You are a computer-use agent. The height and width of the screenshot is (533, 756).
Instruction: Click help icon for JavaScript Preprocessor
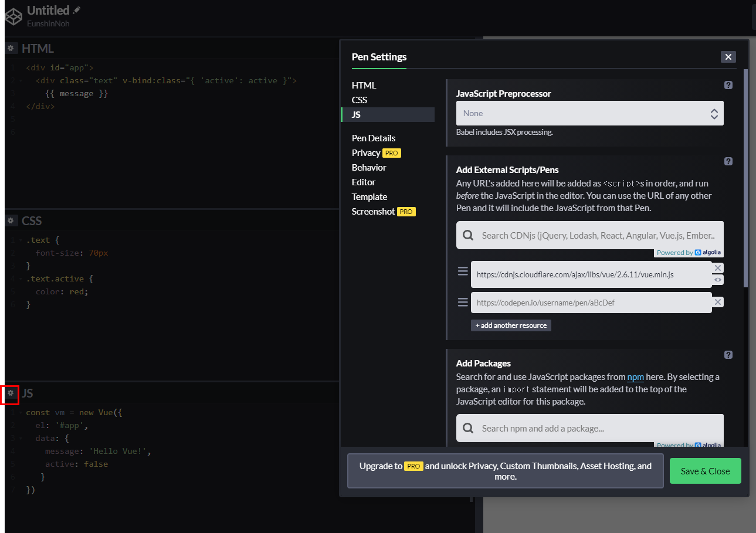coord(728,85)
